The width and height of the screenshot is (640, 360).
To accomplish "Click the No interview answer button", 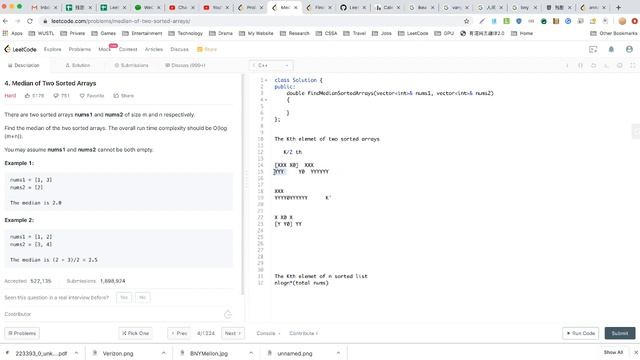I will [x=142, y=298].
